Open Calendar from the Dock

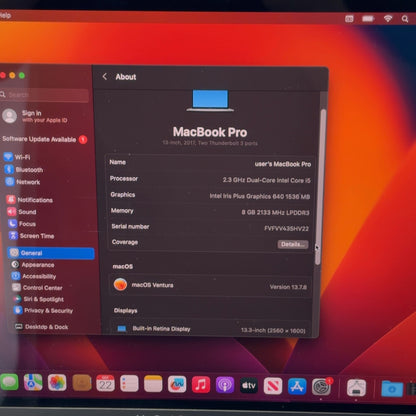coord(105,383)
